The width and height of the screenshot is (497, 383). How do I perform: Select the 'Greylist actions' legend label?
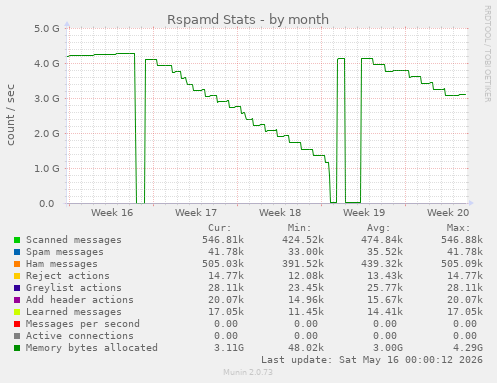[74, 288]
